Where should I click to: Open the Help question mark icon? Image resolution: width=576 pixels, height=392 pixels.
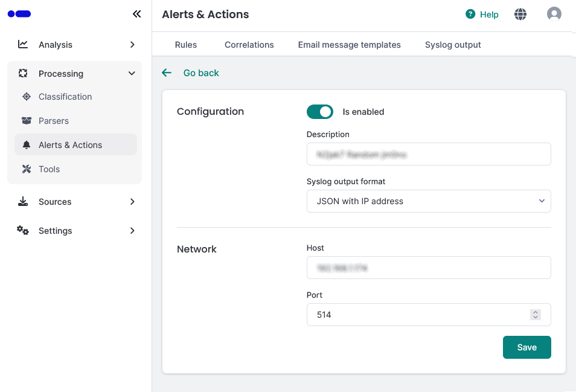coord(470,14)
